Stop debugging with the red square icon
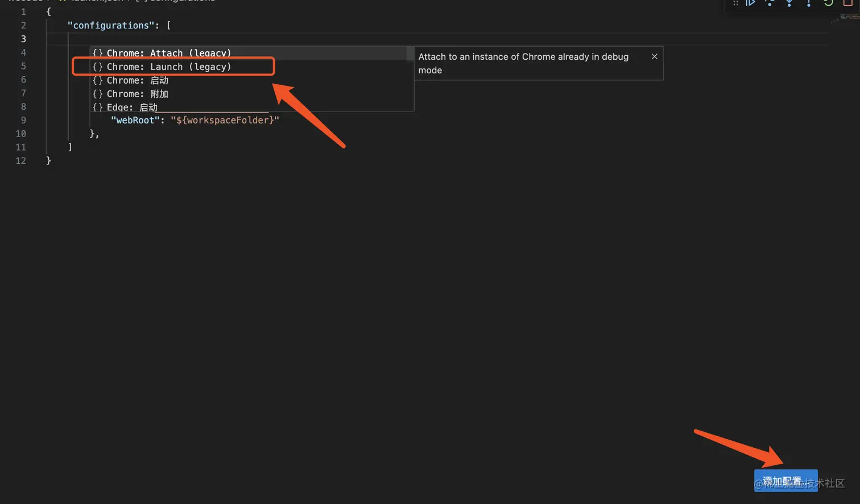This screenshot has width=860, height=504. [847, 3]
